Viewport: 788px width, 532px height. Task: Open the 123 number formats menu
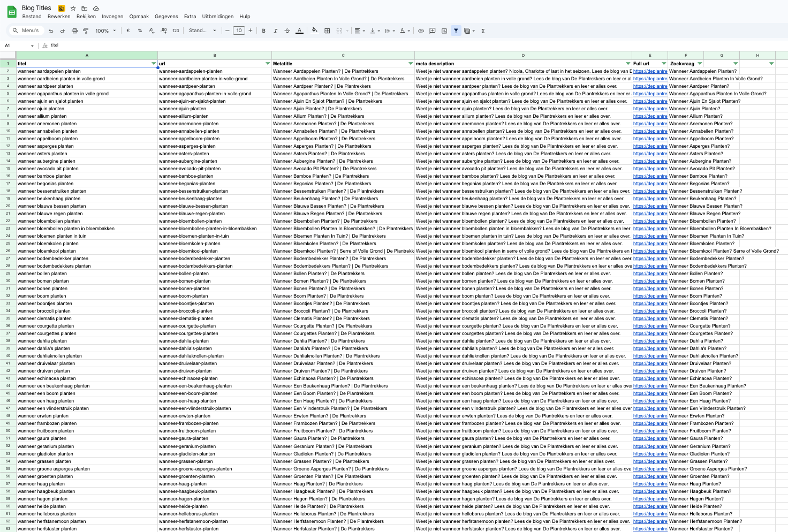click(176, 31)
